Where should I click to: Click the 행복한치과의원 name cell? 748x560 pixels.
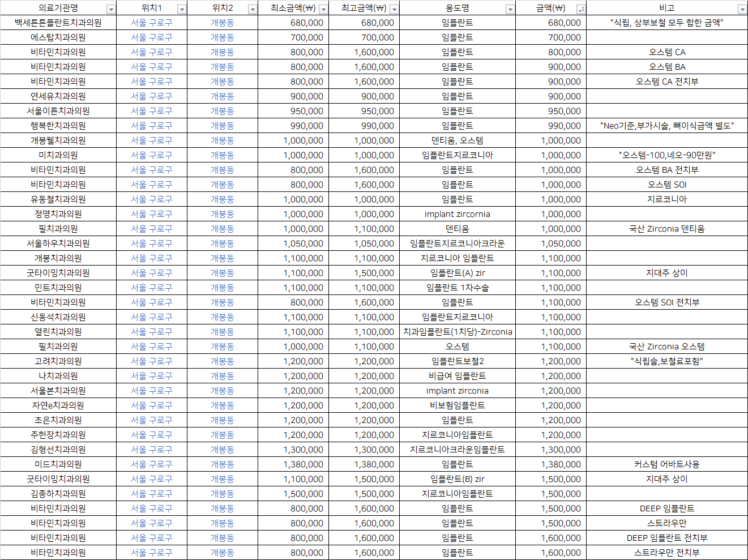coord(58,126)
